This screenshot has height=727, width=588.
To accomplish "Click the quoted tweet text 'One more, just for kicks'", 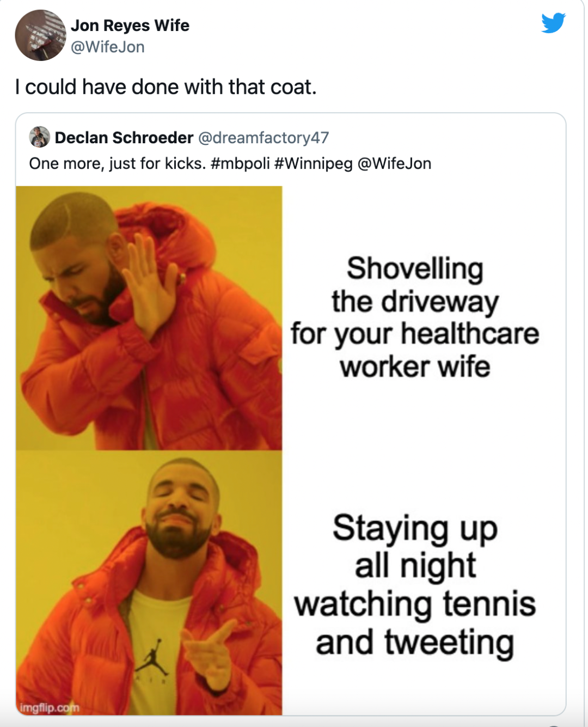I will pyautogui.click(x=117, y=163).
